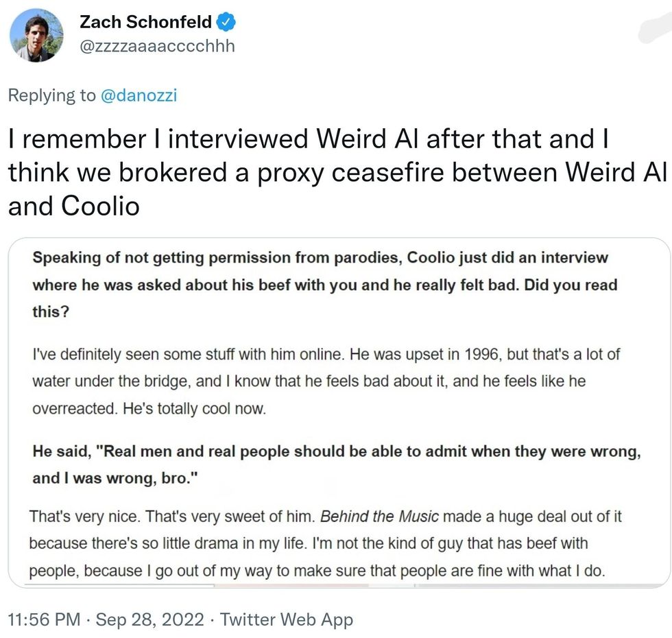672x638 pixels.
Task: Click the "Replying to" label text
Action: pyautogui.click(x=52, y=95)
